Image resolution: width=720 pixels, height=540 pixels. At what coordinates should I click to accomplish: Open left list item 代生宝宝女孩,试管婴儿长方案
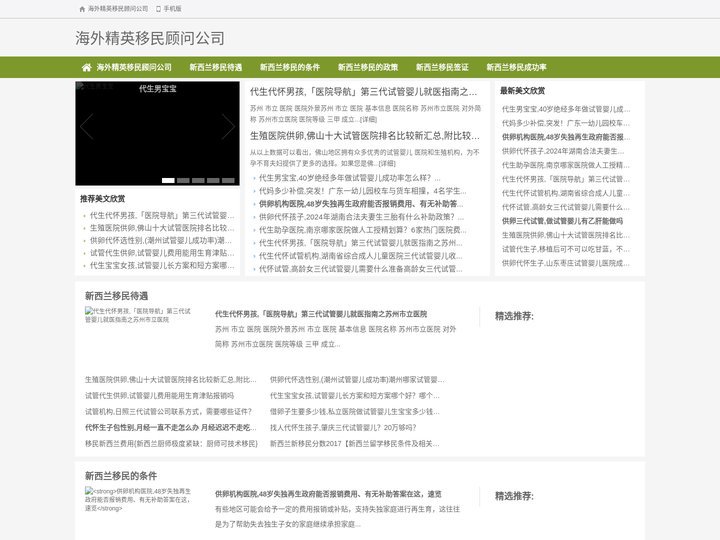162,265
